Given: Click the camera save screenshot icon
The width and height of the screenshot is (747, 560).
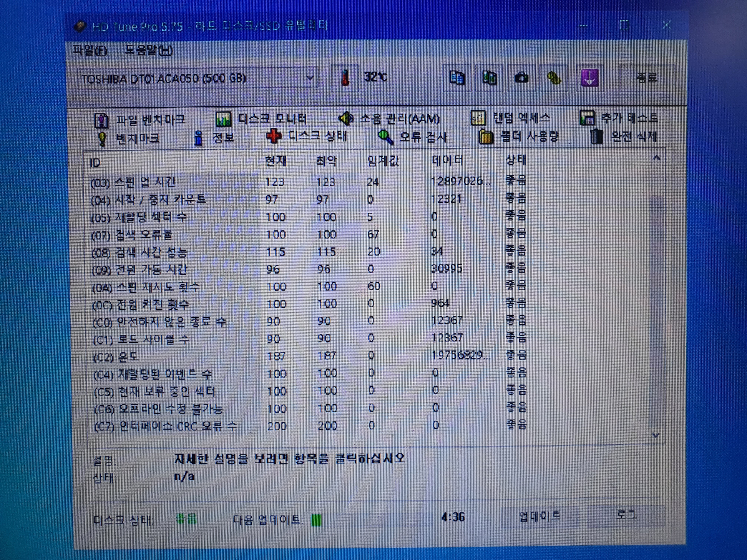Looking at the screenshot, I should tap(521, 78).
